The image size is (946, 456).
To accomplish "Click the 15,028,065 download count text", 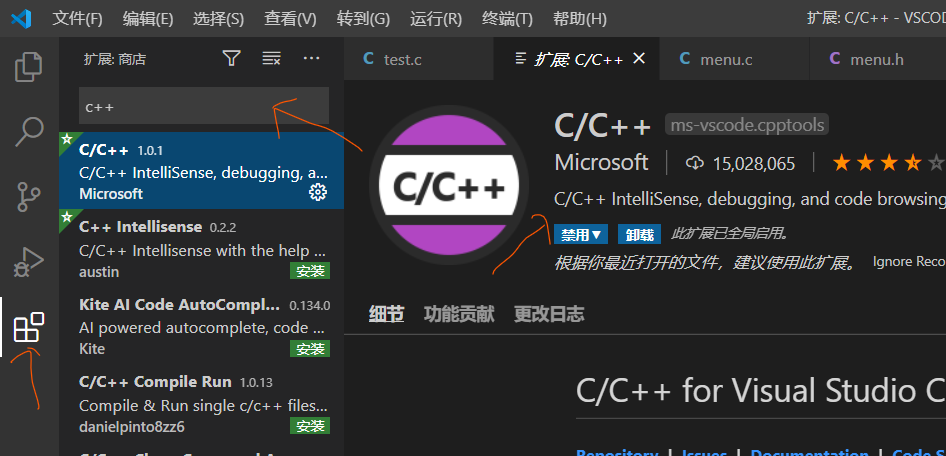I will [x=754, y=163].
